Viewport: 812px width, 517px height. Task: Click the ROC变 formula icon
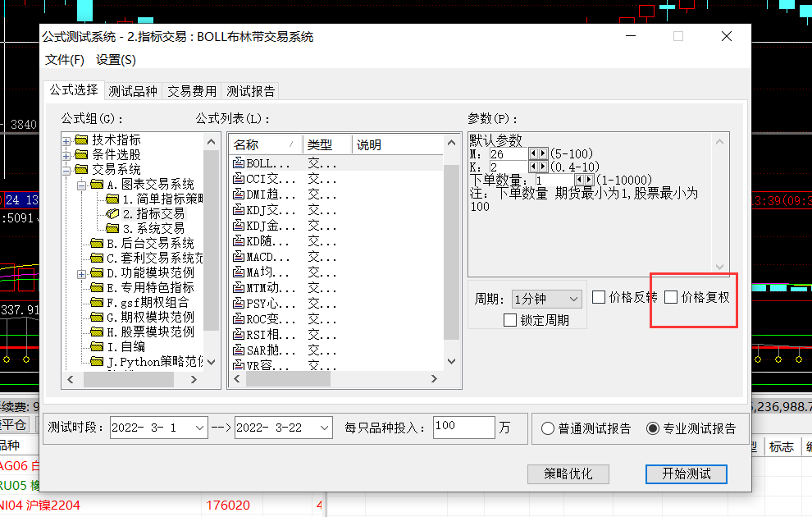239,318
